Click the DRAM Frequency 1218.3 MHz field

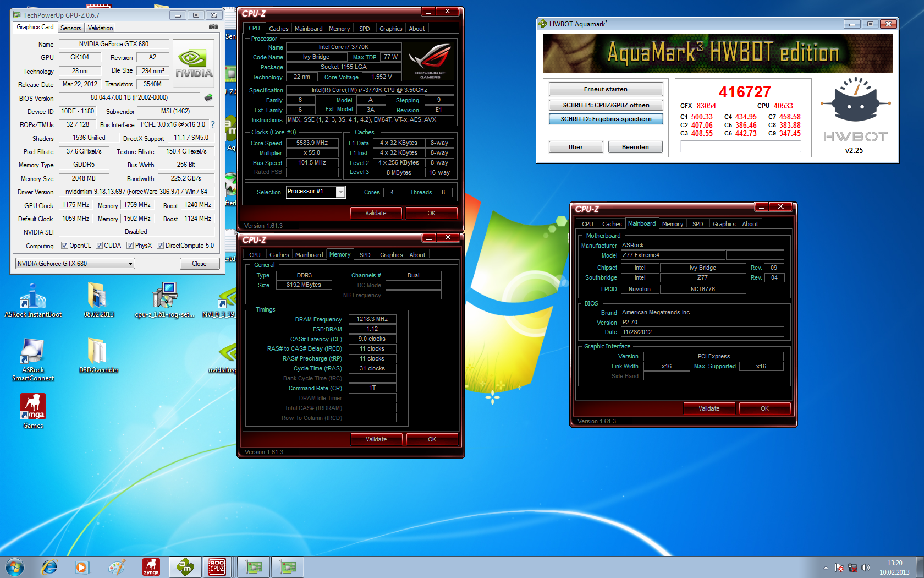click(x=372, y=319)
